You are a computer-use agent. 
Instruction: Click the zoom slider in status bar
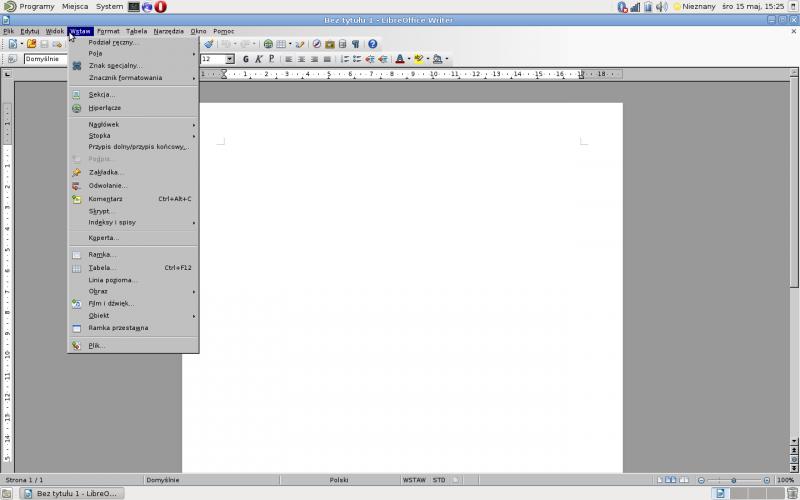(x=736, y=480)
